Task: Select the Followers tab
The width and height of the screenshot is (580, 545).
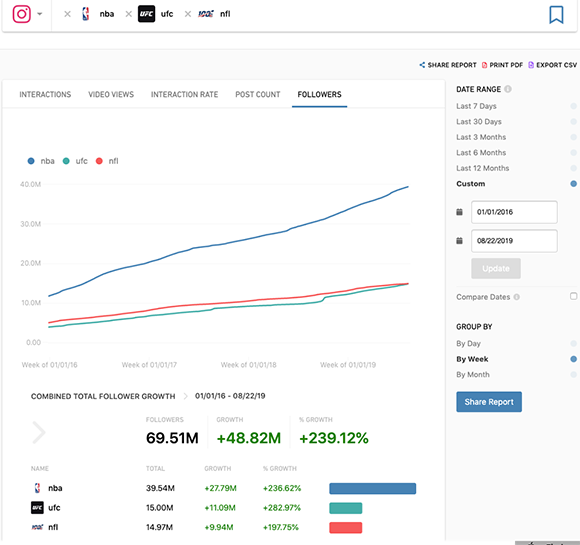Action: point(319,95)
